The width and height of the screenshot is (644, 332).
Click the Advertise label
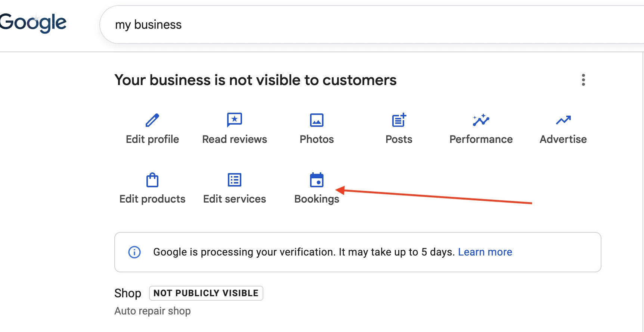click(563, 140)
